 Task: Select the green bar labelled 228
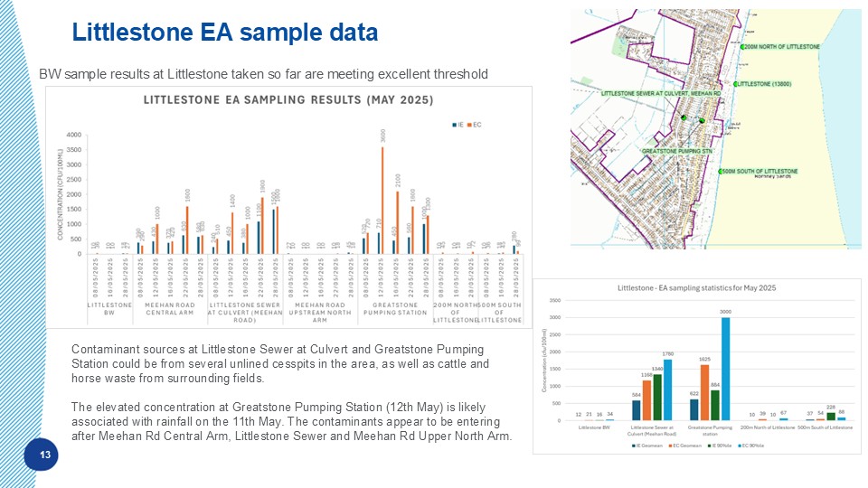(x=830, y=417)
